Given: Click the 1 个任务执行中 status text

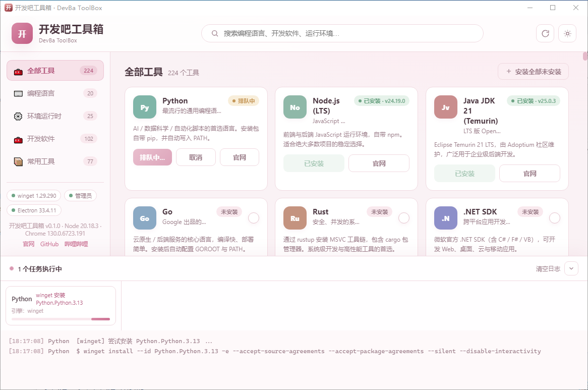Looking at the screenshot, I should point(40,269).
